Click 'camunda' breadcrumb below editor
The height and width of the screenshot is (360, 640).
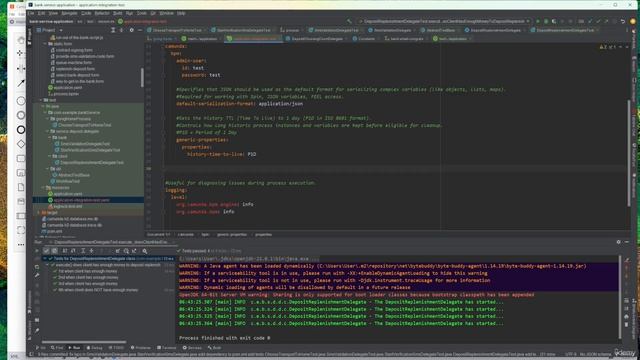[185, 235]
